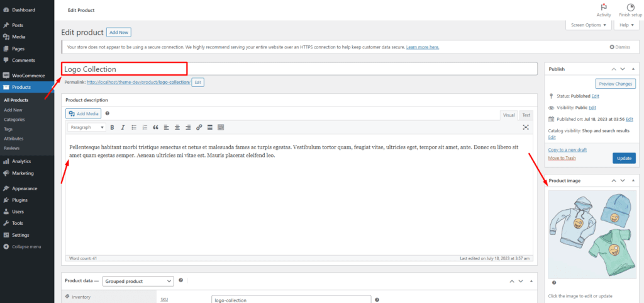Apply blockquote formatting

(156, 127)
